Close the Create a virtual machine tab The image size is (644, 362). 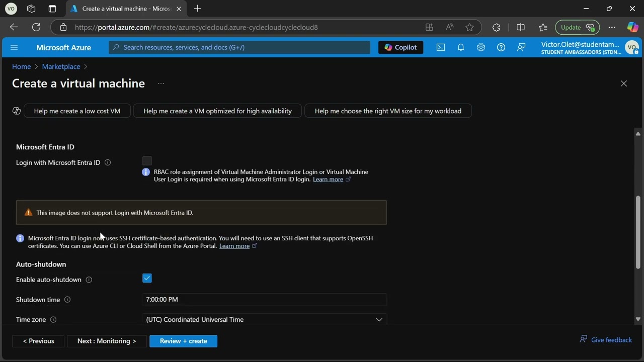(x=179, y=9)
